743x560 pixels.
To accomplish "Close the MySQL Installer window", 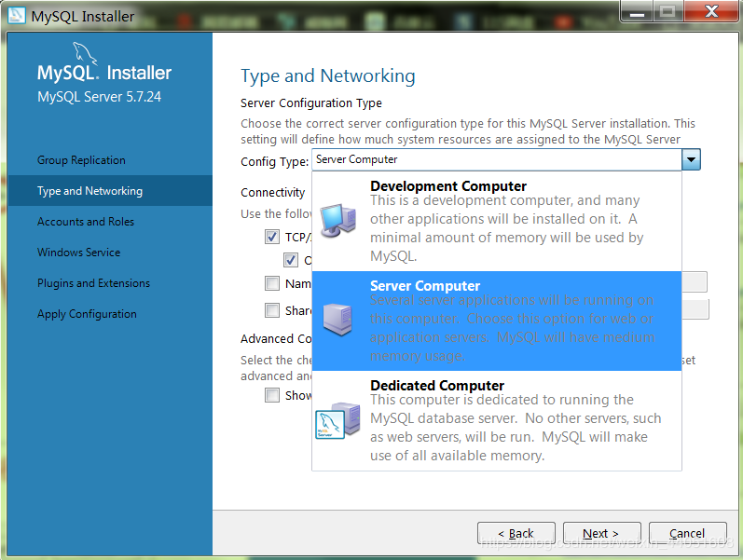I will [x=711, y=11].
